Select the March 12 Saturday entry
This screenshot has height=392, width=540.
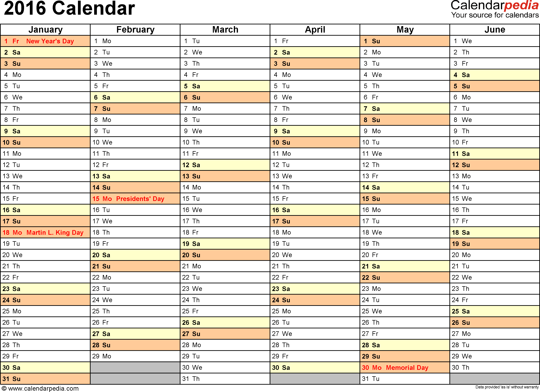225,164
